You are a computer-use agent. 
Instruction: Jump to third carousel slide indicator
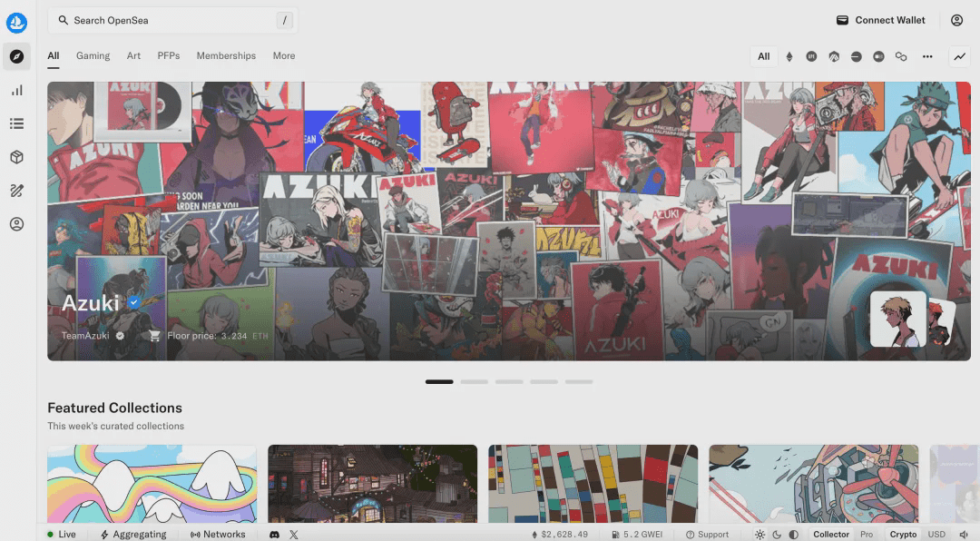click(x=509, y=381)
